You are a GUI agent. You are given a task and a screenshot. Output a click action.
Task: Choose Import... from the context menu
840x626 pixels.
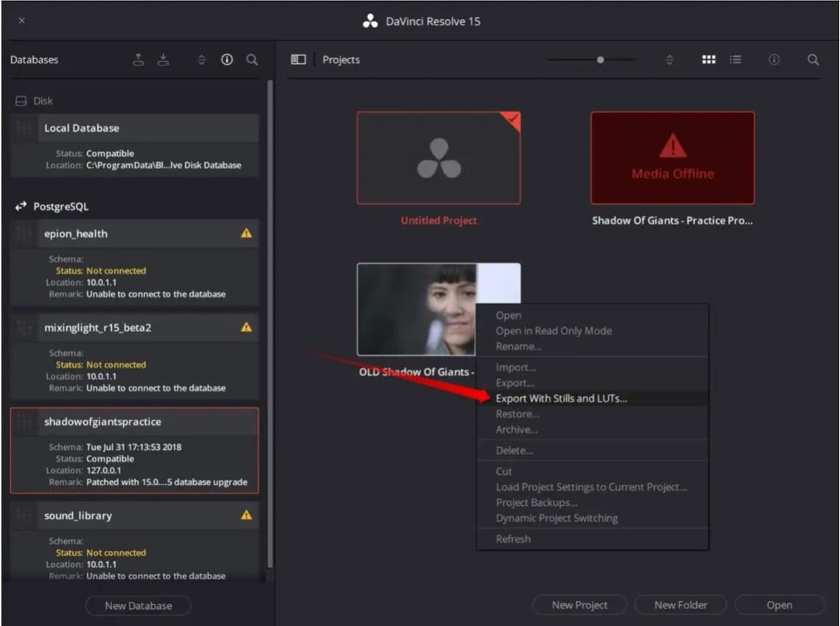pyautogui.click(x=592, y=367)
